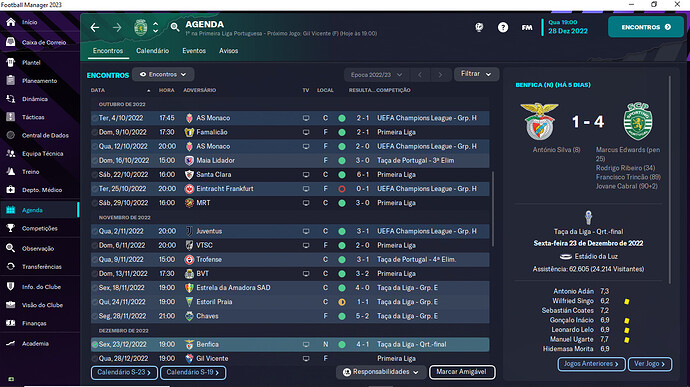Toggle the checkbox for Famalicão 9/10/2022 match

click(x=95, y=132)
